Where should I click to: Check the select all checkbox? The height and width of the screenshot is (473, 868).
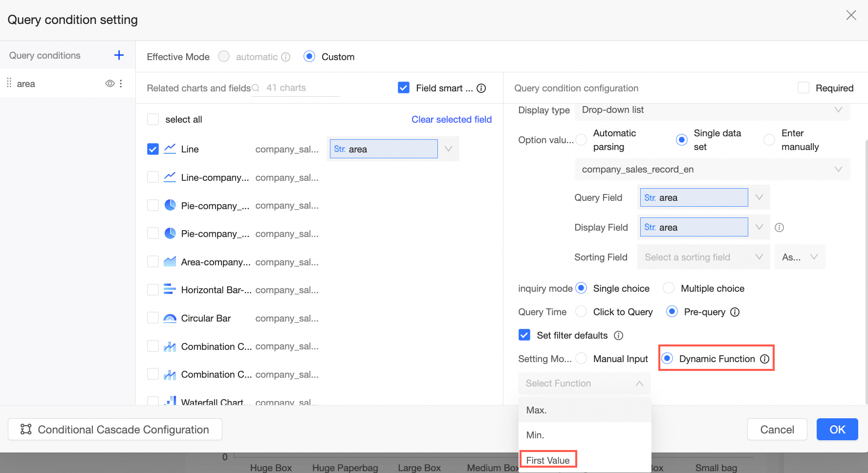153,119
